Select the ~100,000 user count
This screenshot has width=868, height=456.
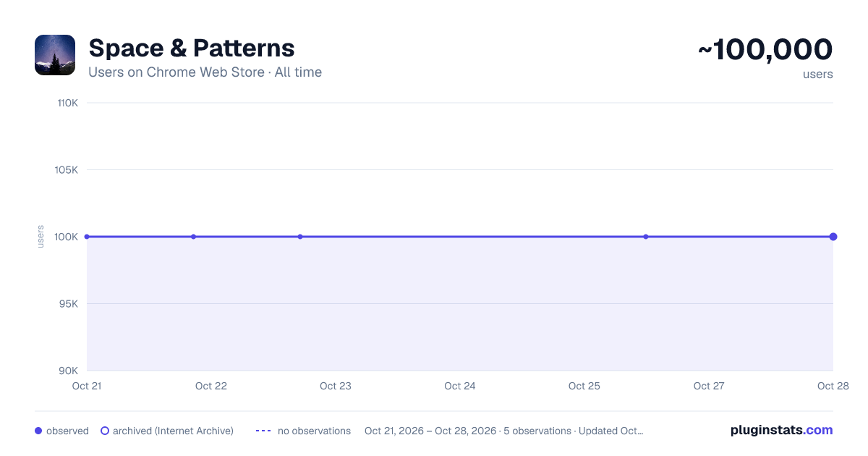pos(765,49)
